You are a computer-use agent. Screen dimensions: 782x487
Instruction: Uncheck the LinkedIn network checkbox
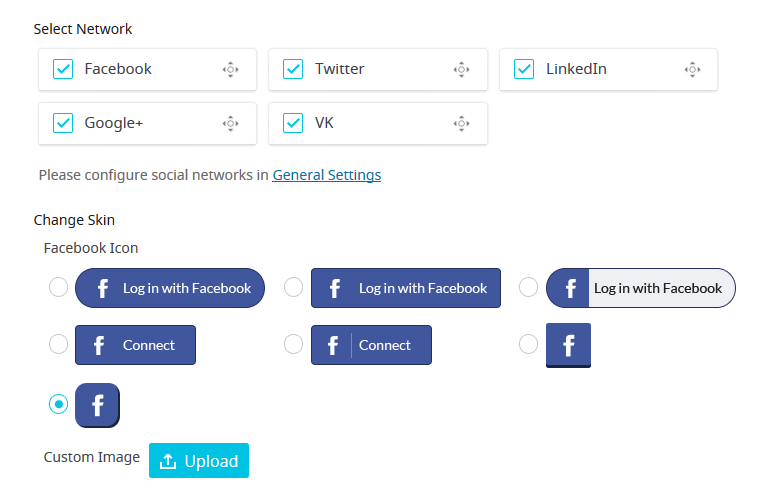pos(524,69)
